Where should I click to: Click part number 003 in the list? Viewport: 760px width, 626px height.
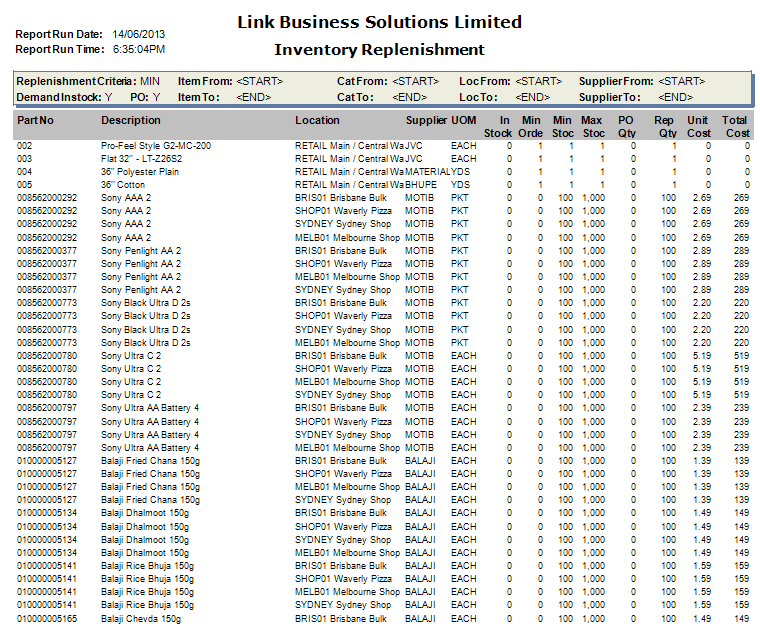tap(25, 158)
